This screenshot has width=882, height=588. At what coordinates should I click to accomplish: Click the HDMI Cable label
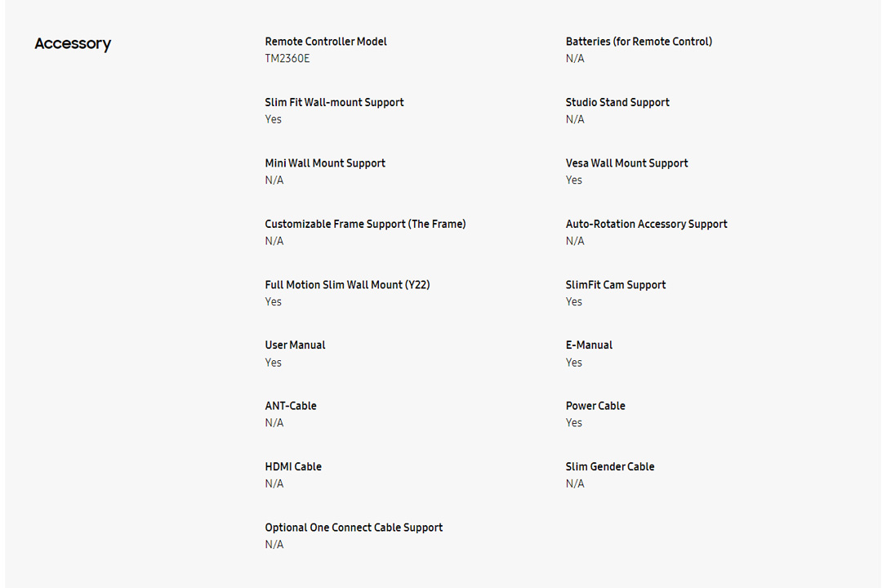(x=293, y=467)
